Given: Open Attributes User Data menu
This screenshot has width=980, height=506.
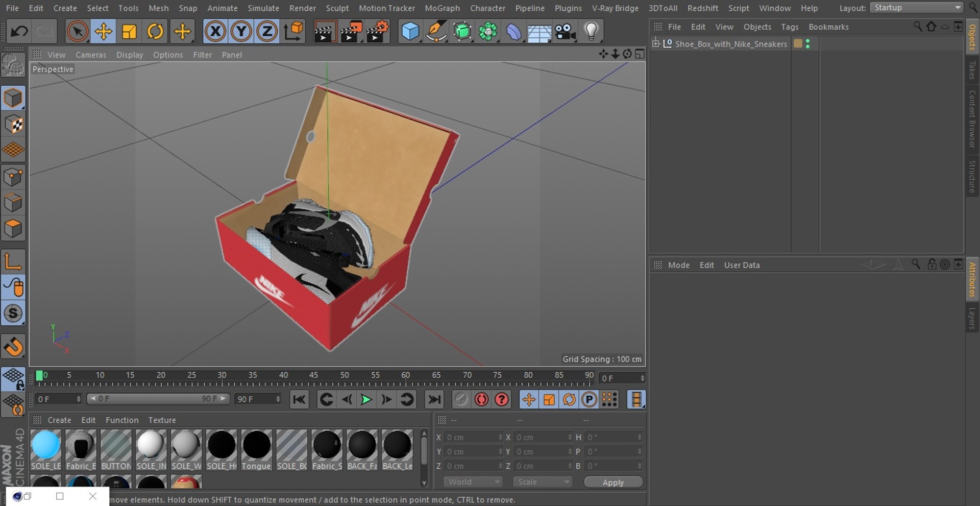Looking at the screenshot, I should (x=742, y=265).
